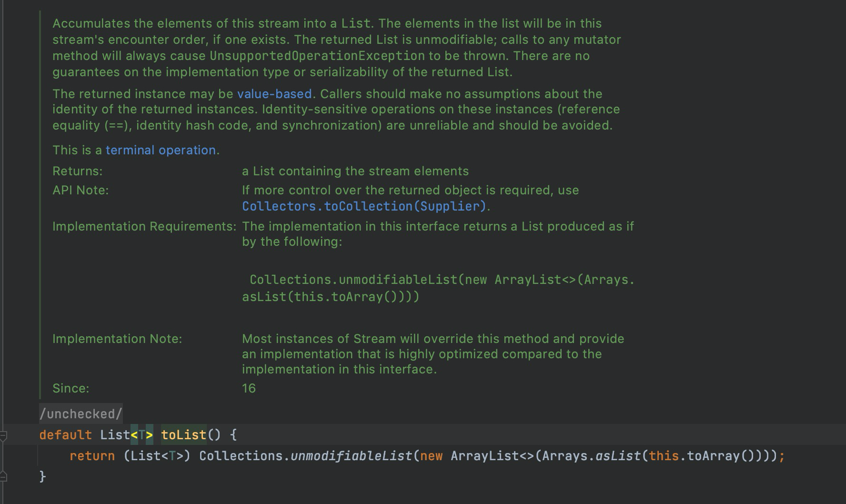Screen dimensions: 846x504
Task: Expand the folded /unchecked/ annotation
Action: [81, 414]
